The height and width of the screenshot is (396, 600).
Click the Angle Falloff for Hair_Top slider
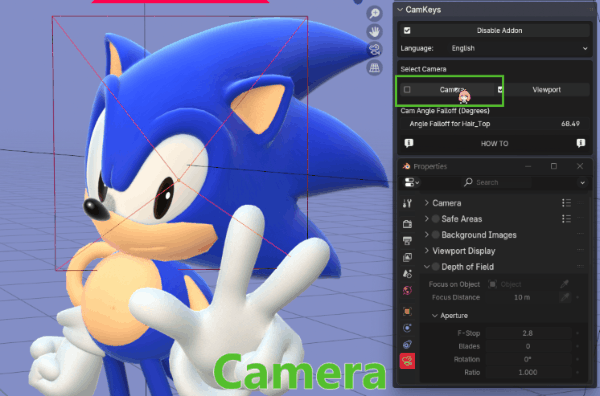[x=494, y=124]
